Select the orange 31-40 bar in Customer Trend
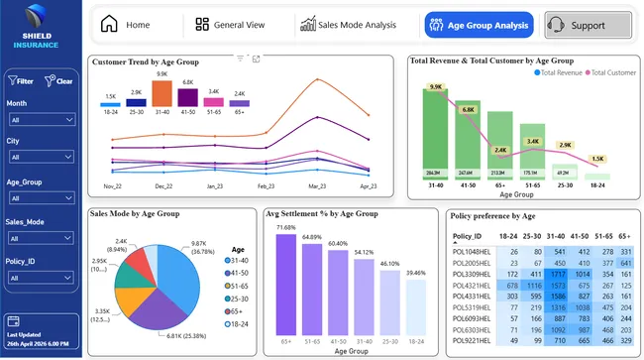This screenshot has height=360, width=644. (161, 93)
